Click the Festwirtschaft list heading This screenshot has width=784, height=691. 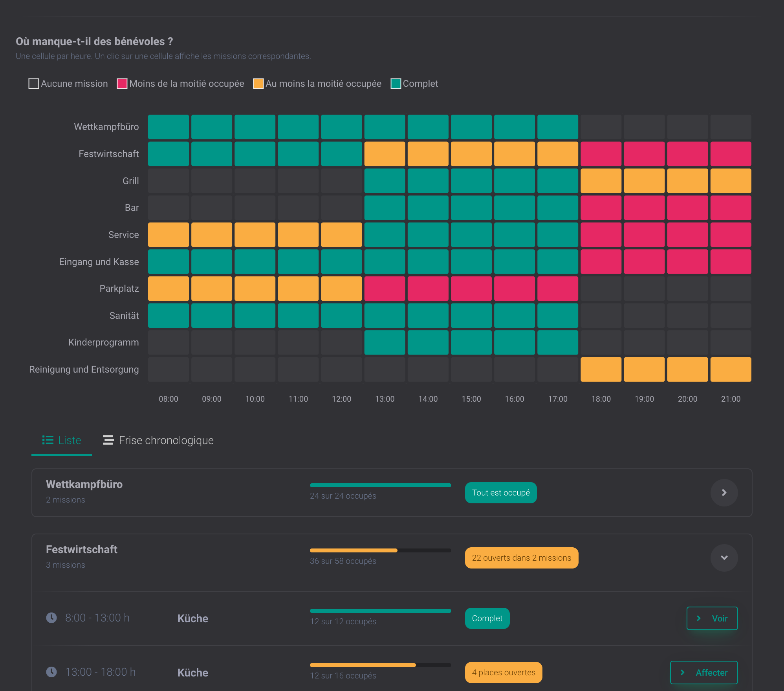click(x=82, y=550)
